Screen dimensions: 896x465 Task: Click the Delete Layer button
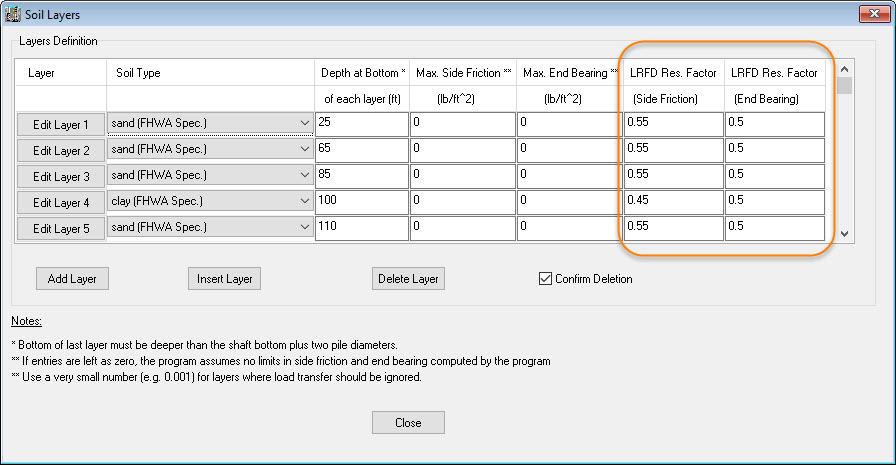(408, 279)
